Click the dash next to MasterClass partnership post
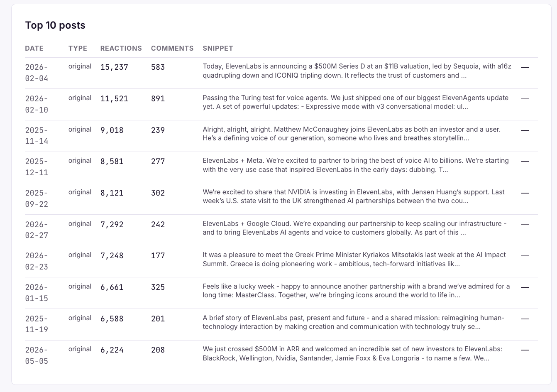Screen dimensions: 557x392 [525, 287]
